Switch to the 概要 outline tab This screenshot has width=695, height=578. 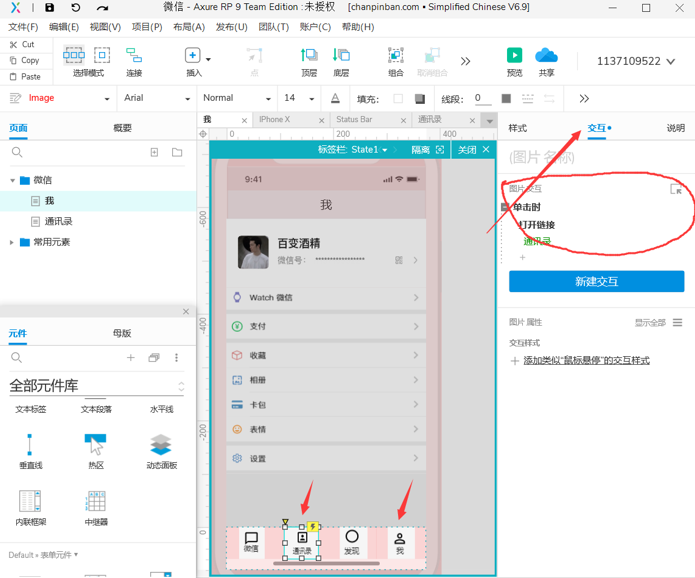[122, 128]
